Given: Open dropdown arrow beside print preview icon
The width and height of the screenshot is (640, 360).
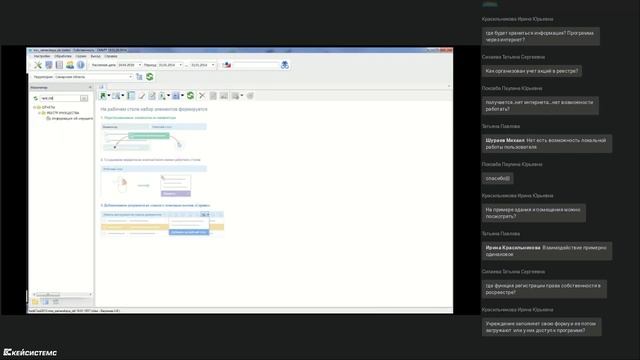Looking at the screenshot, I should (x=169, y=96).
